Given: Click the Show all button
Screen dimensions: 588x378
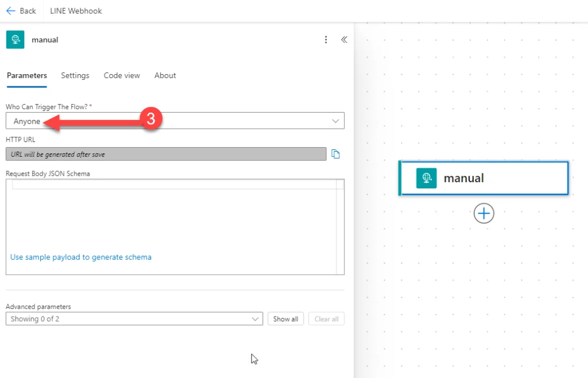Looking at the screenshot, I should 285,319.
